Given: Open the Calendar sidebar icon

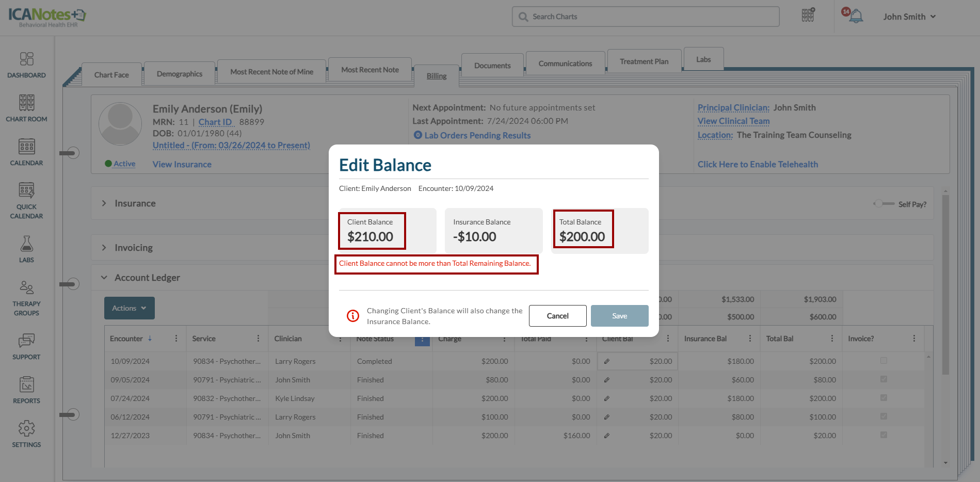Looking at the screenshot, I should point(26,152).
